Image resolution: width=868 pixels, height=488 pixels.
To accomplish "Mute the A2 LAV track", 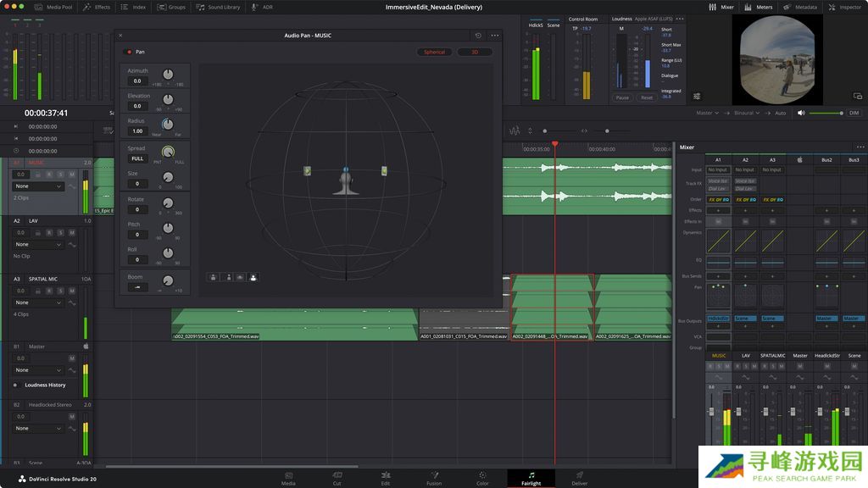I will tap(71, 232).
